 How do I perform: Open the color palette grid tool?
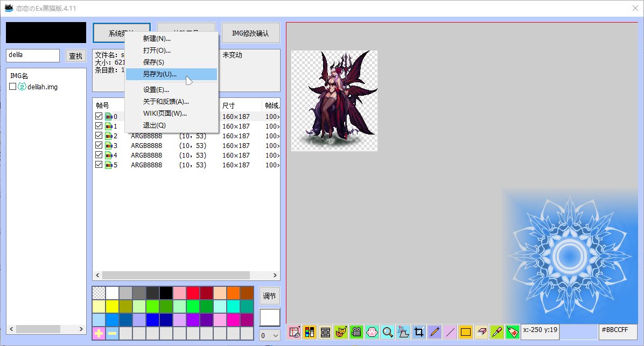tap(310, 332)
